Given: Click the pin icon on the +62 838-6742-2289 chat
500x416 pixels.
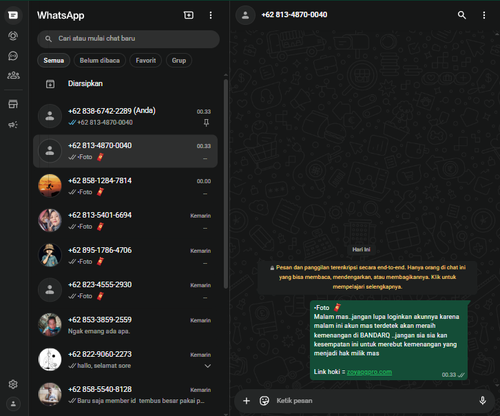Looking at the screenshot, I should point(206,123).
